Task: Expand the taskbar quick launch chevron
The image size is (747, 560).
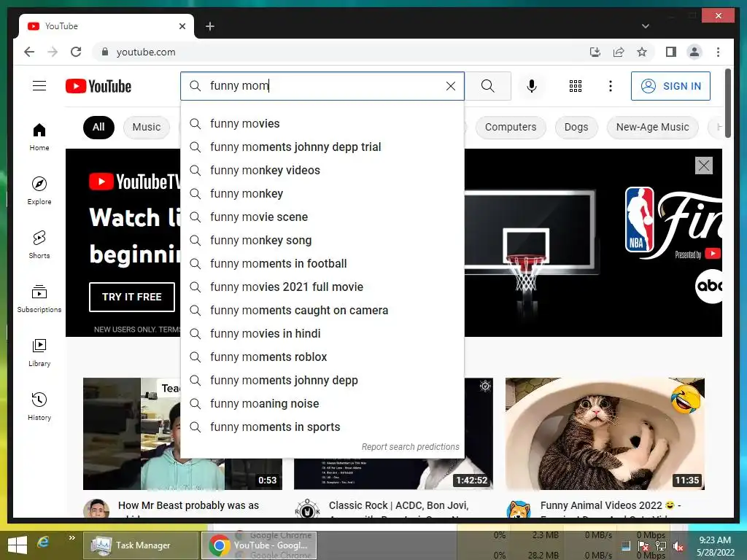Action: click(x=72, y=538)
